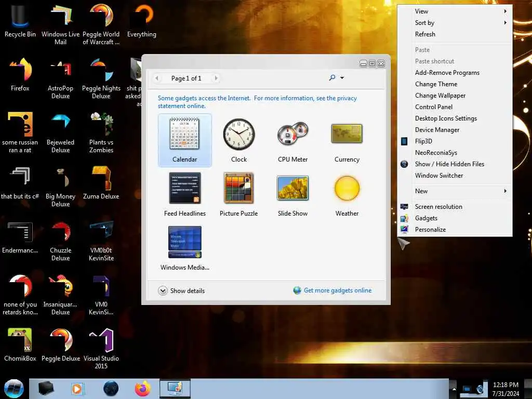Choose Gadgets from the context menu
The width and height of the screenshot is (532, 399).
(455, 218)
